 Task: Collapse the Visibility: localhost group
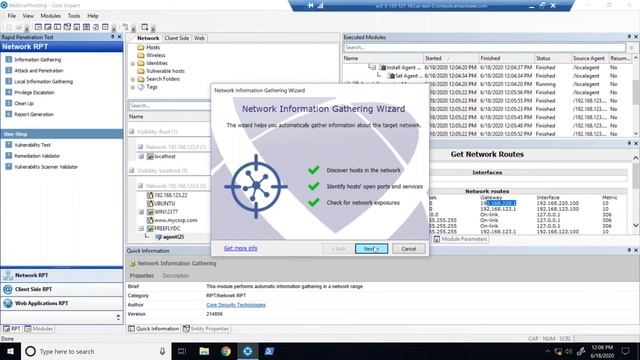click(132, 171)
